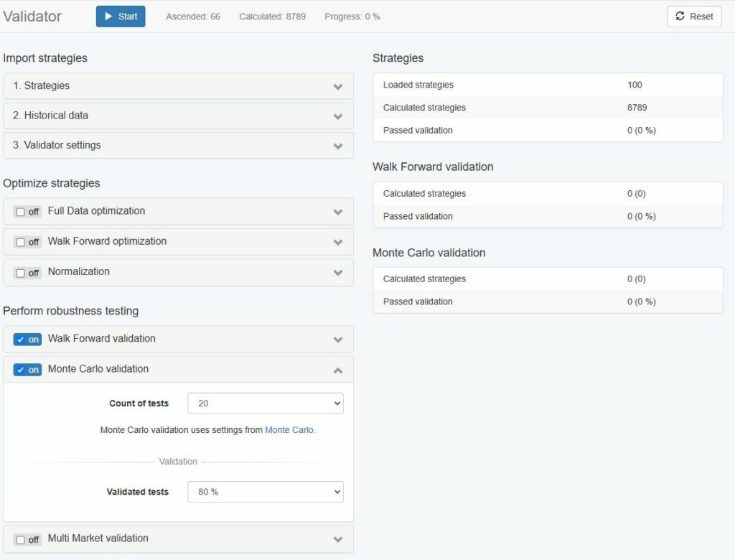Collapse the Monte Carlo validation panel
Screen dimensions: 735x560
coord(338,370)
